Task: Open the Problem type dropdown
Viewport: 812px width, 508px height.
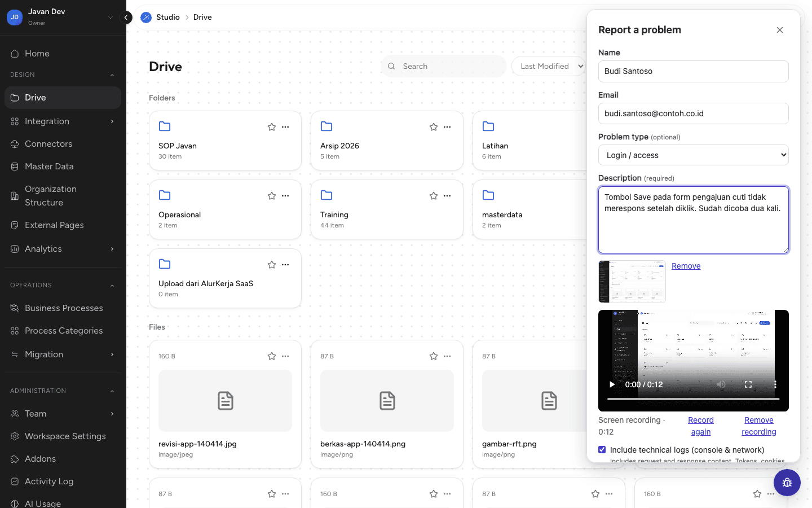Action: click(694, 155)
